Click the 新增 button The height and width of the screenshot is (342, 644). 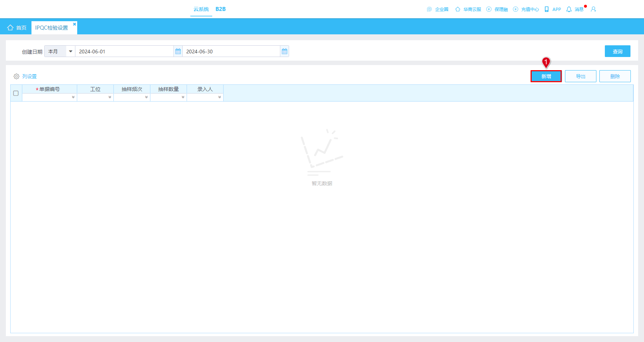tap(546, 76)
